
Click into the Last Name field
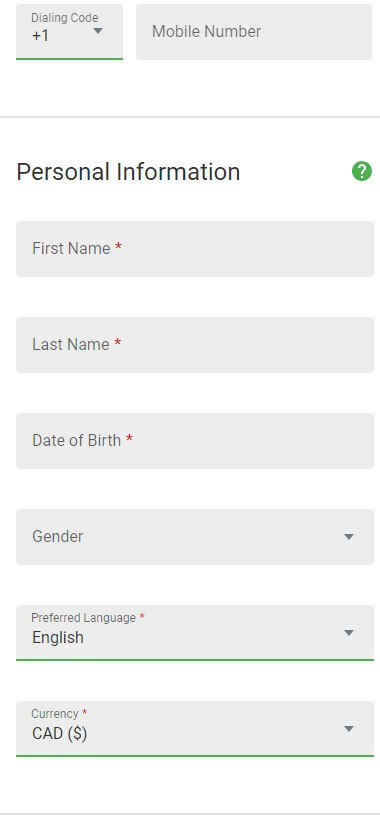[195, 344]
